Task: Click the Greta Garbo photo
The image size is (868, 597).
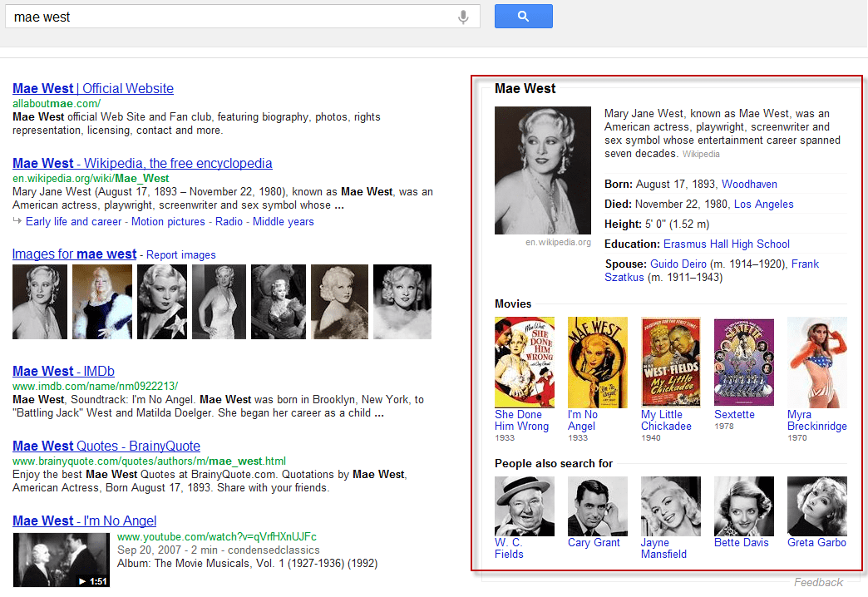Action: tap(817, 506)
